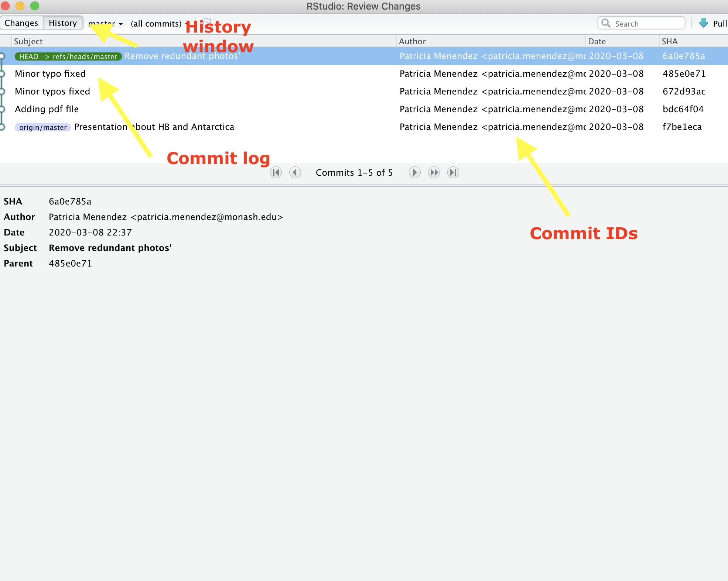Skip forward several commit pages

pos(434,172)
